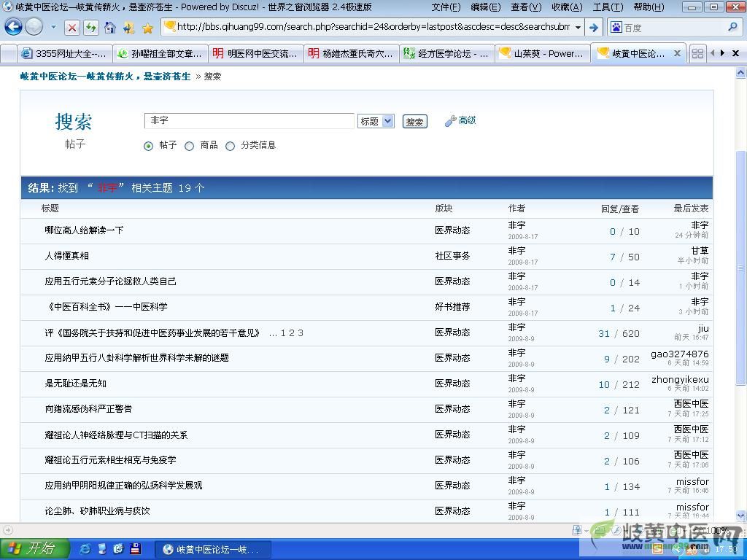Go to the browser home page icon
This screenshot has width=747, height=560.
pos(109,28)
